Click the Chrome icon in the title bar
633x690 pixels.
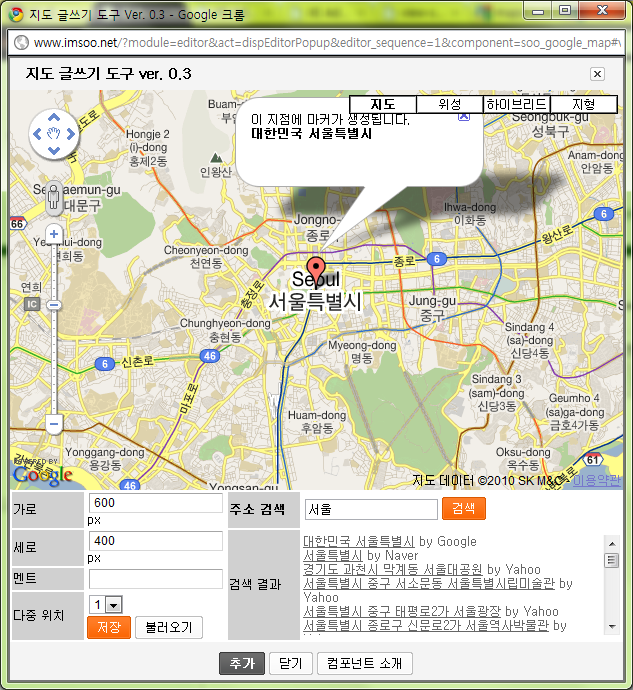point(16,15)
